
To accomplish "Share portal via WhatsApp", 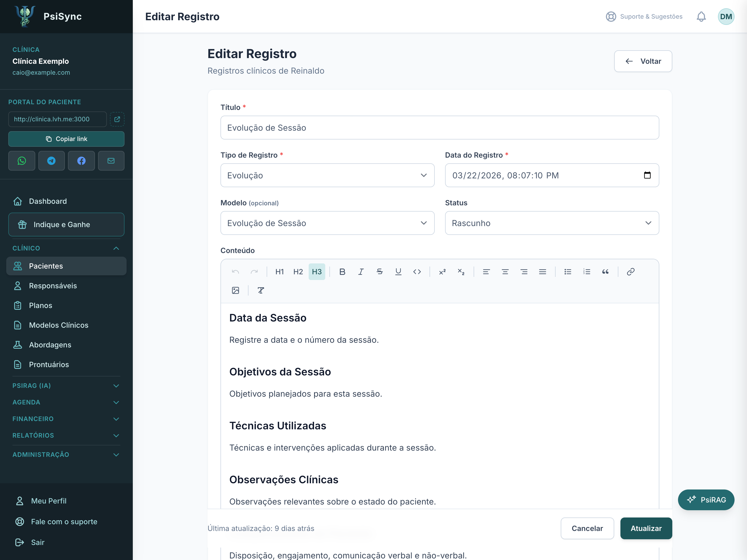I will click(x=22, y=161).
